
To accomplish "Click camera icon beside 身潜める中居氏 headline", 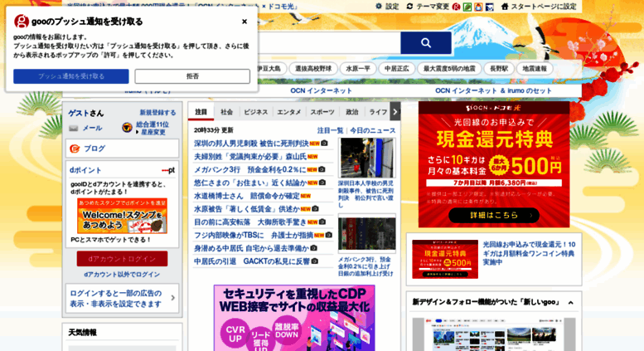I will pyautogui.click(x=314, y=248).
